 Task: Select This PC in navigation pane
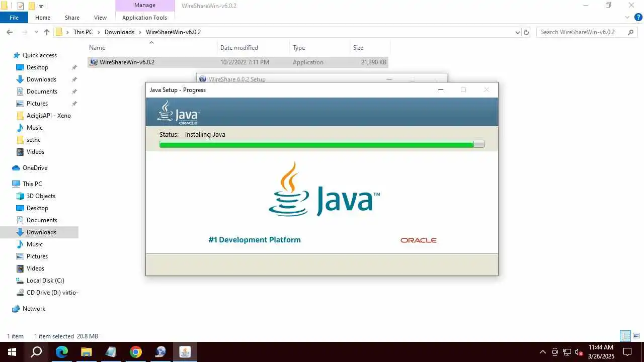point(32,184)
